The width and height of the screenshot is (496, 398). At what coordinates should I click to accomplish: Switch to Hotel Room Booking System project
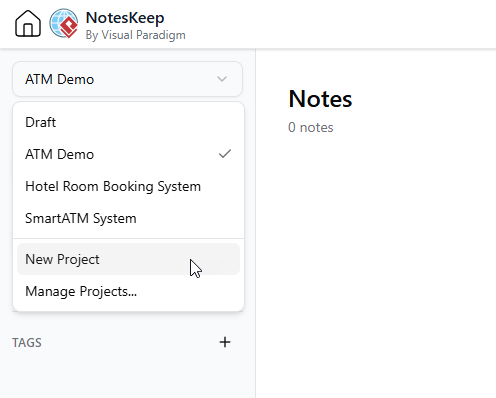[x=128, y=186]
